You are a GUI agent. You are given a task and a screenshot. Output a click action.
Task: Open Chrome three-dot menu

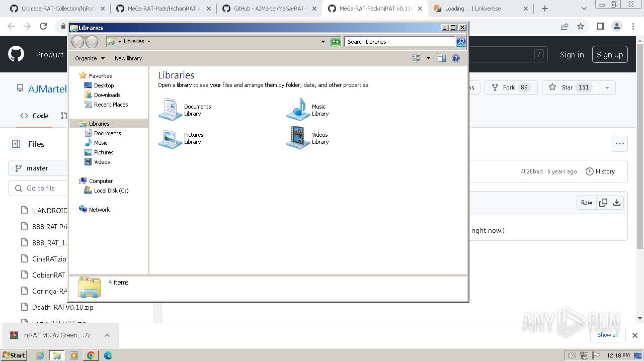(632, 26)
